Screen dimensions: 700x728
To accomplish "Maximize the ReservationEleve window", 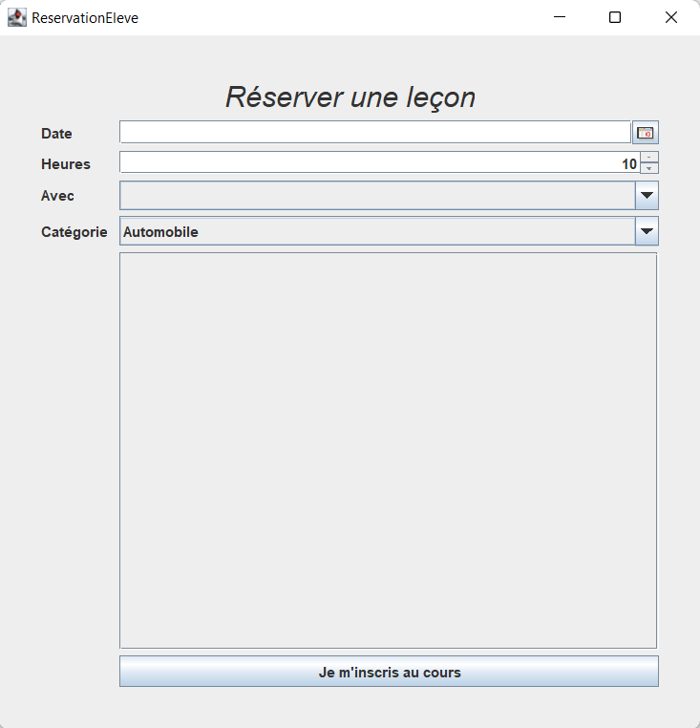I will point(615,17).
